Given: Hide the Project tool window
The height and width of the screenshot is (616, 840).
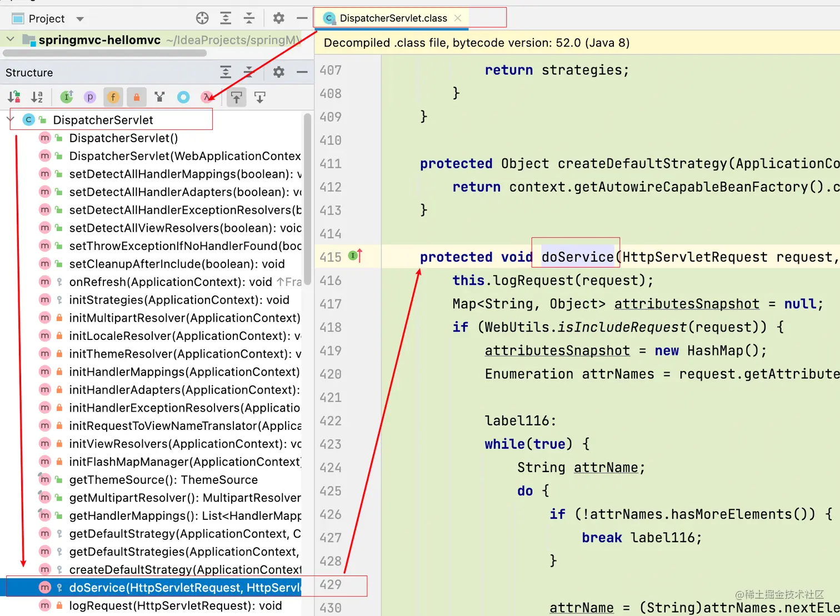Looking at the screenshot, I should (302, 18).
